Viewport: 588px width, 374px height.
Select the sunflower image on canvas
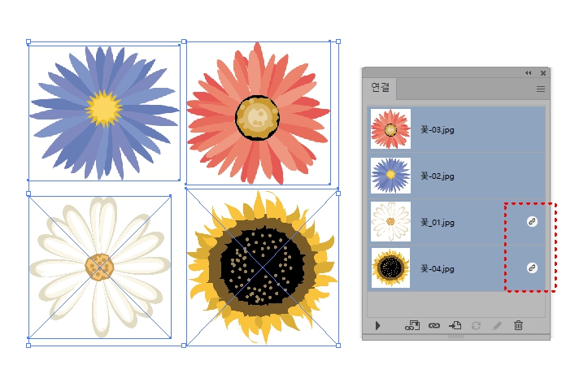point(263,267)
